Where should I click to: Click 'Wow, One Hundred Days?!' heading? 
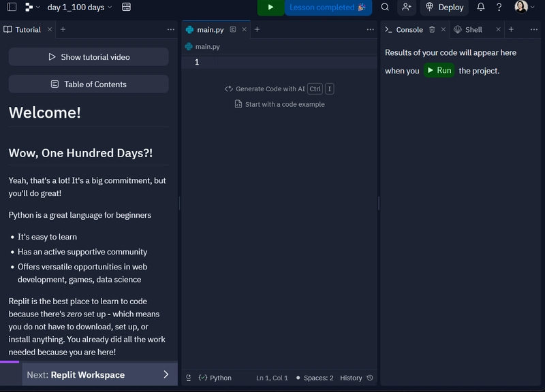point(80,153)
